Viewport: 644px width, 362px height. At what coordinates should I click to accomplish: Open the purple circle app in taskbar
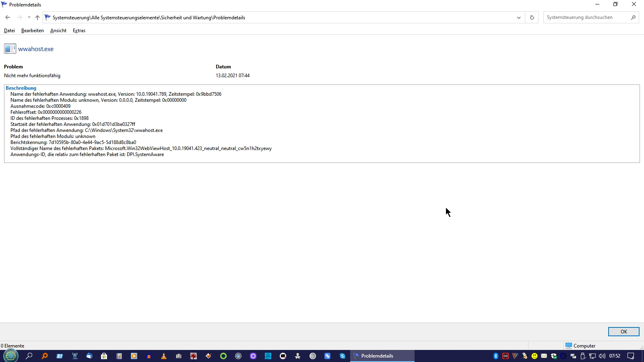tap(253, 356)
